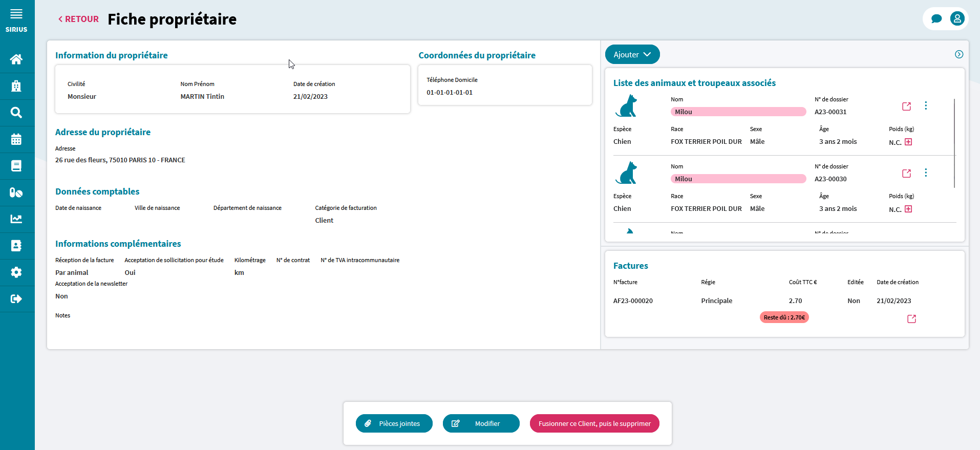Click dossier number A23-00030
Screen dimensions: 980x450
tap(830, 179)
